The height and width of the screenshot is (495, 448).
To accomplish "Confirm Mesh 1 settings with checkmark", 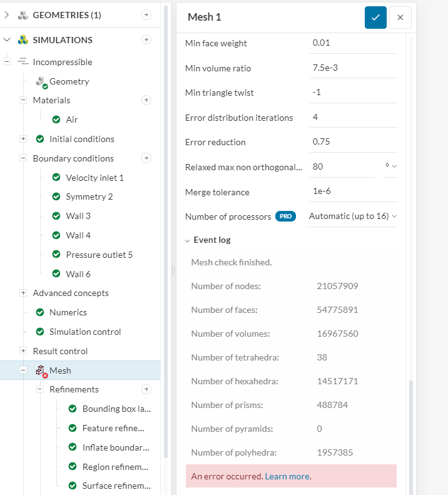I will coord(375,18).
